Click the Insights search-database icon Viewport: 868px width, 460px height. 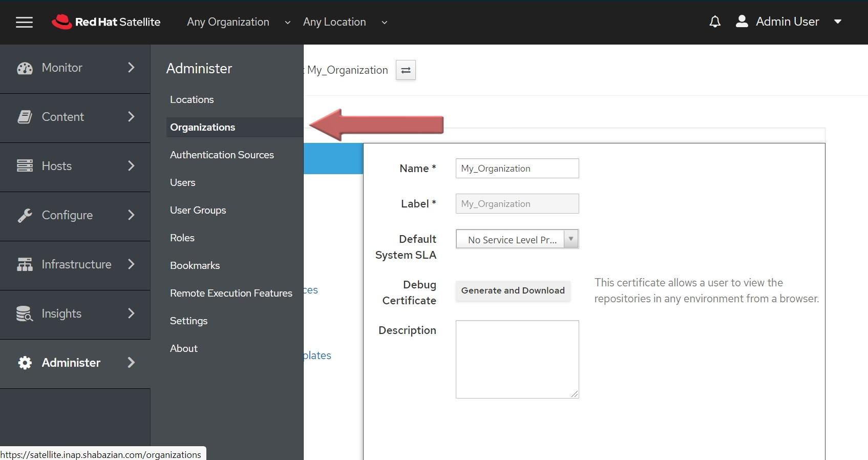tap(25, 313)
